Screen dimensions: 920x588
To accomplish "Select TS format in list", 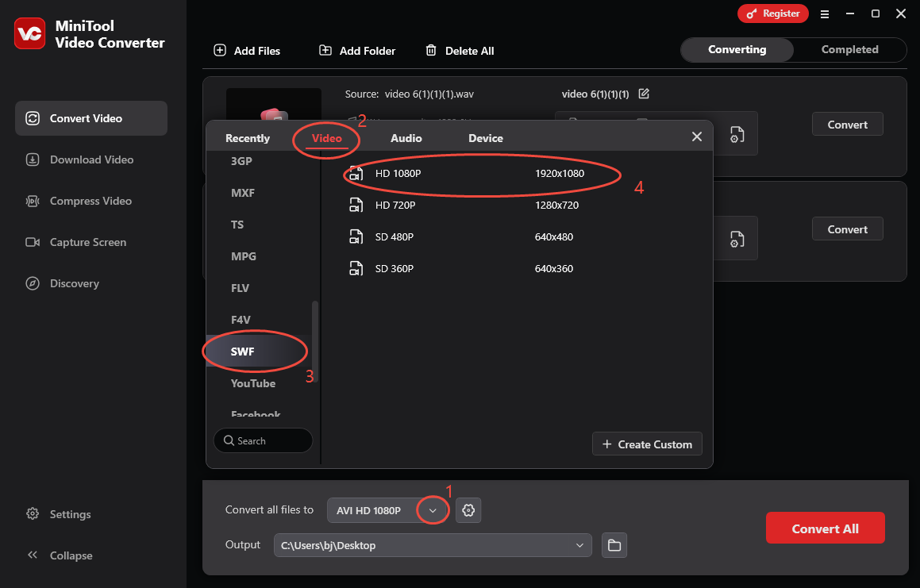I will [x=237, y=225].
